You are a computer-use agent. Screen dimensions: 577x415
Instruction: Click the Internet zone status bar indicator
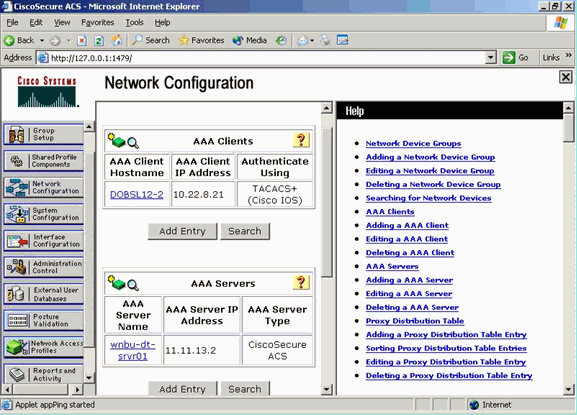(x=491, y=405)
